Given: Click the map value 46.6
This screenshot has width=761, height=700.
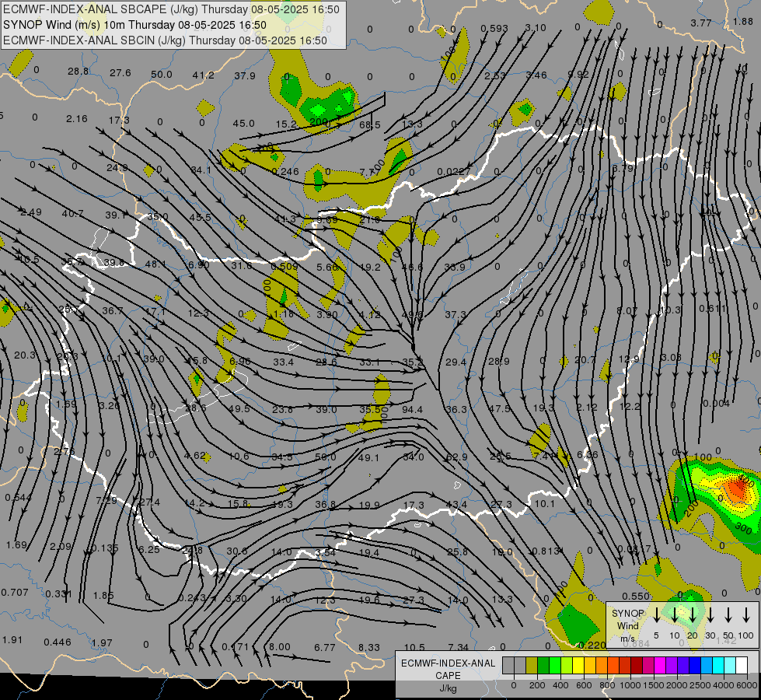Looking at the screenshot, I should click(412, 268).
